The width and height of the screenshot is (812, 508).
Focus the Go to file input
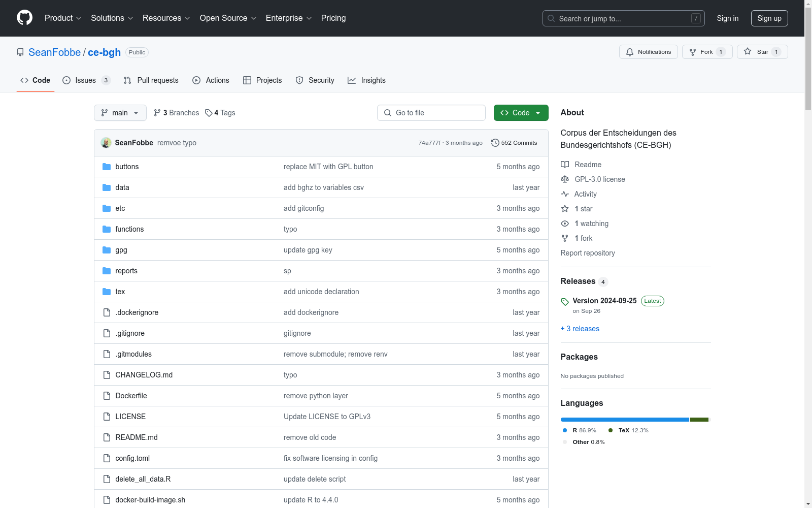tap(431, 113)
